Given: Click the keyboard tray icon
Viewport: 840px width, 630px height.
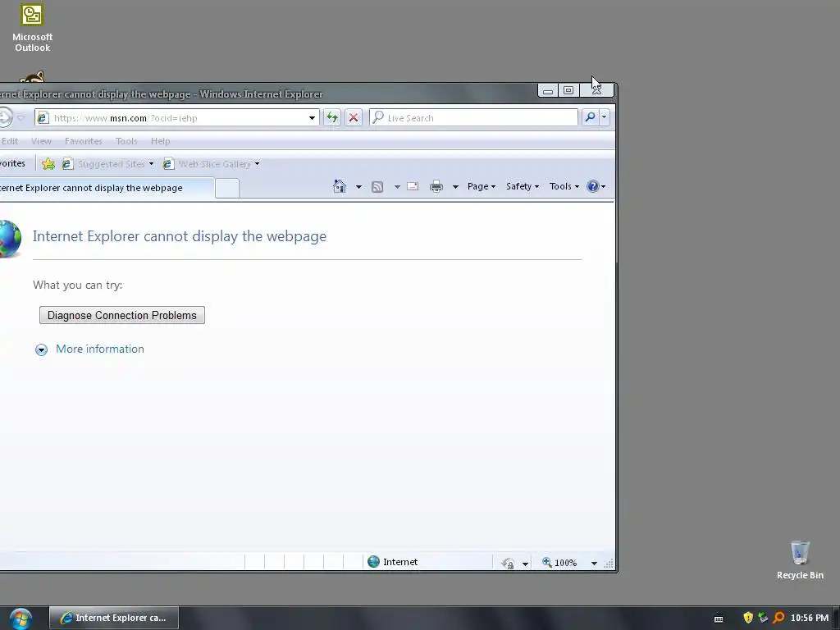Looking at the screenshot, I should (x=719, y=619).
